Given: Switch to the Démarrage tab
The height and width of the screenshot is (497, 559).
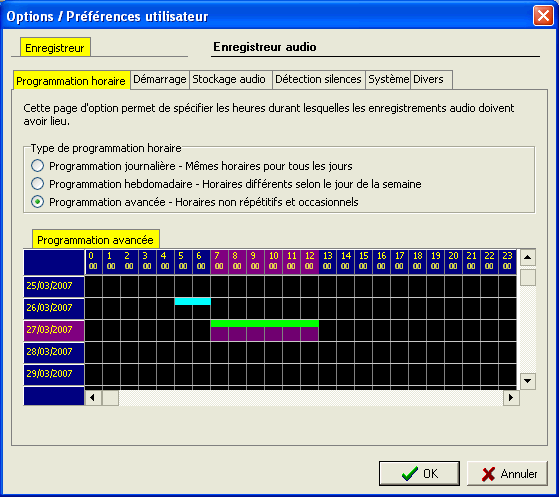Looking at the screenshot, I should coord(160,79).
